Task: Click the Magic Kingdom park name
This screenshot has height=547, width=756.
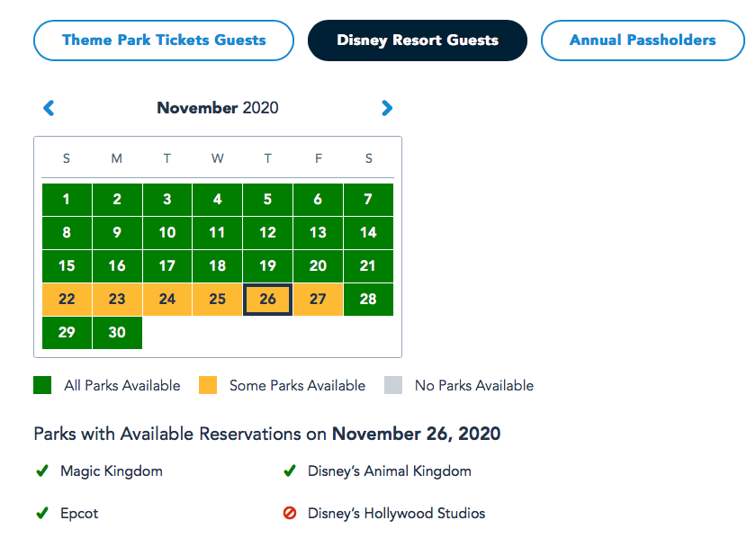Action: pyautogui.click(x=112, y=471)
